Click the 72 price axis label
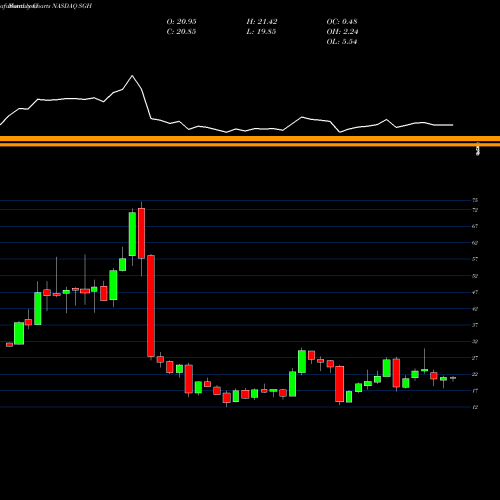Screen dimensions: 500x500 pyautogui.click(x=475, y=210)
